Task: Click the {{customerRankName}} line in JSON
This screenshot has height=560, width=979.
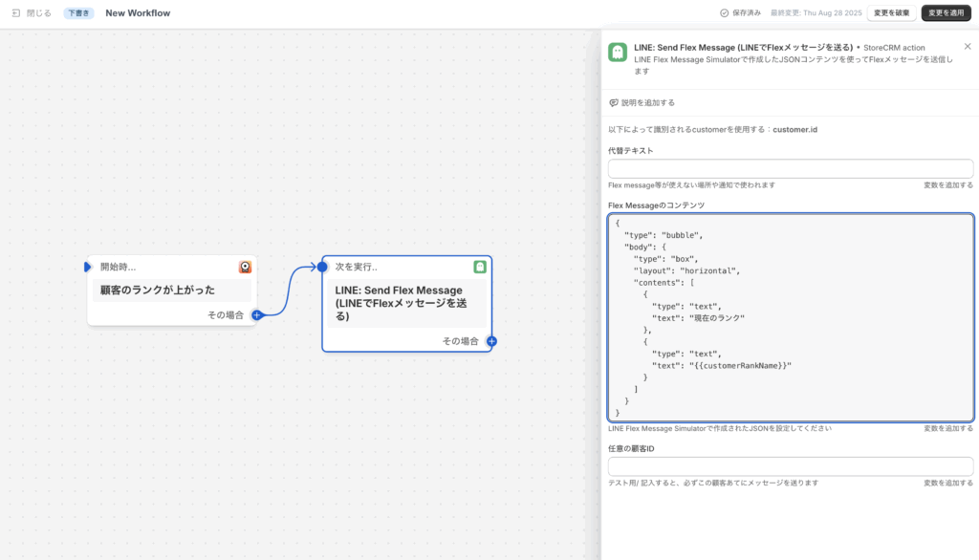Action: click(721, 366)
